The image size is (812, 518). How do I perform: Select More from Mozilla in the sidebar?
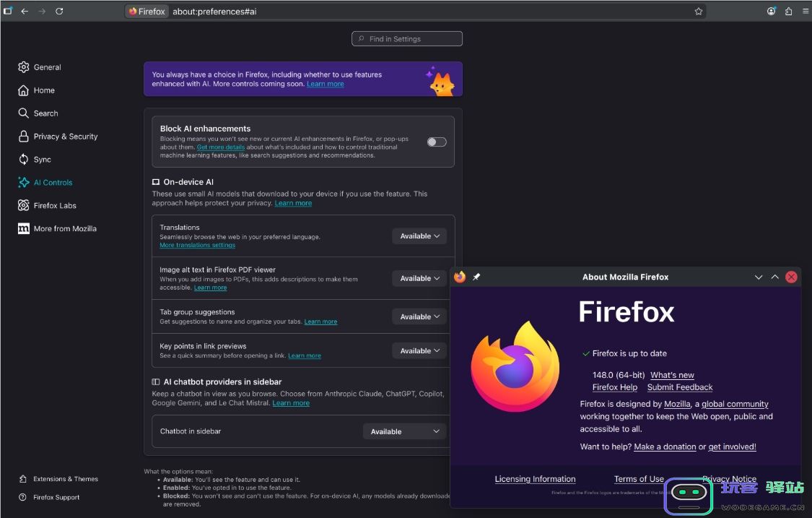65,228
